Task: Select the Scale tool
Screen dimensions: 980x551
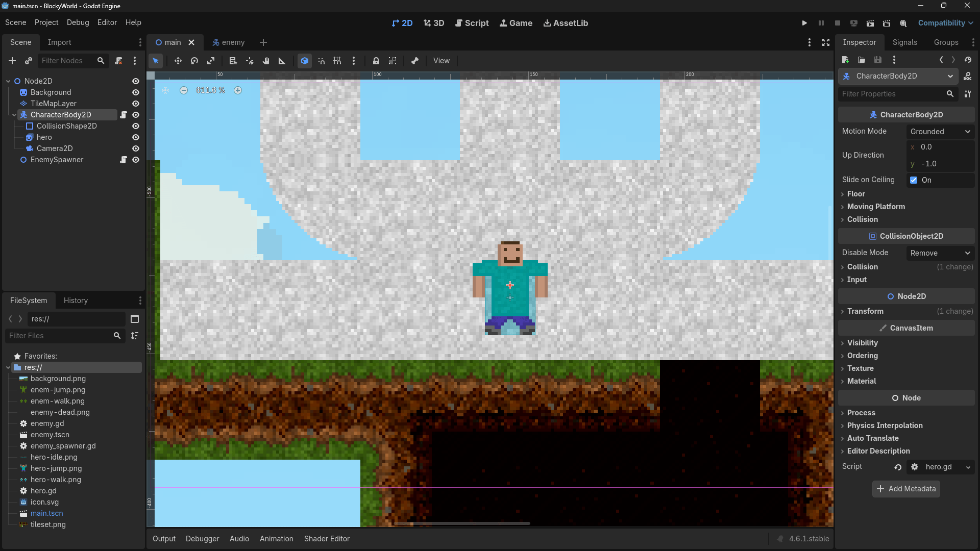Action: point(211,61)
